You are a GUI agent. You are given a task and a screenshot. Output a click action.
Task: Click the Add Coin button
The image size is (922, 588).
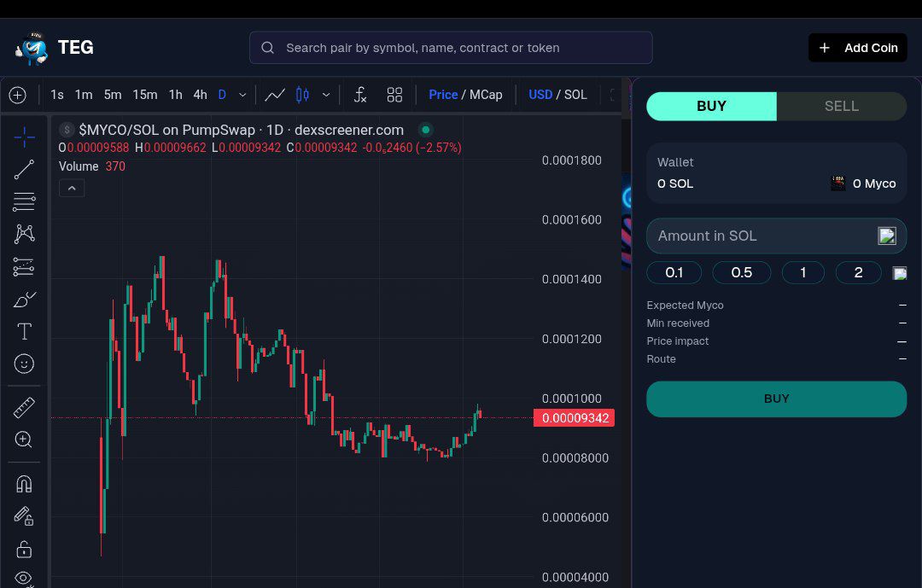[x=858, y=48]
